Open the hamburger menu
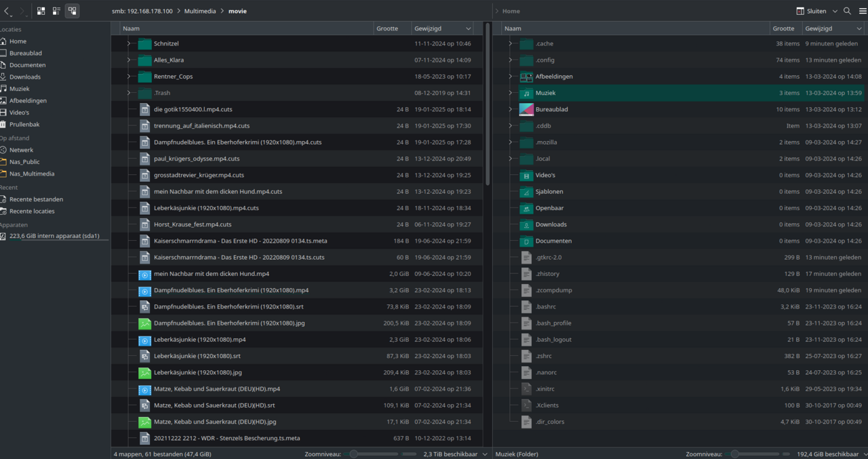 (861, 11)
